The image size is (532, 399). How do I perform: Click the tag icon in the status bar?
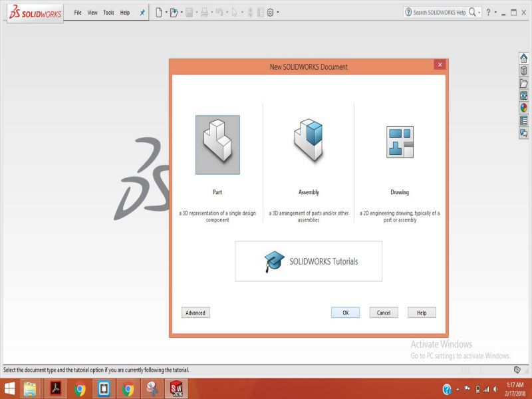pyautogui.click(x=517, y=370)
